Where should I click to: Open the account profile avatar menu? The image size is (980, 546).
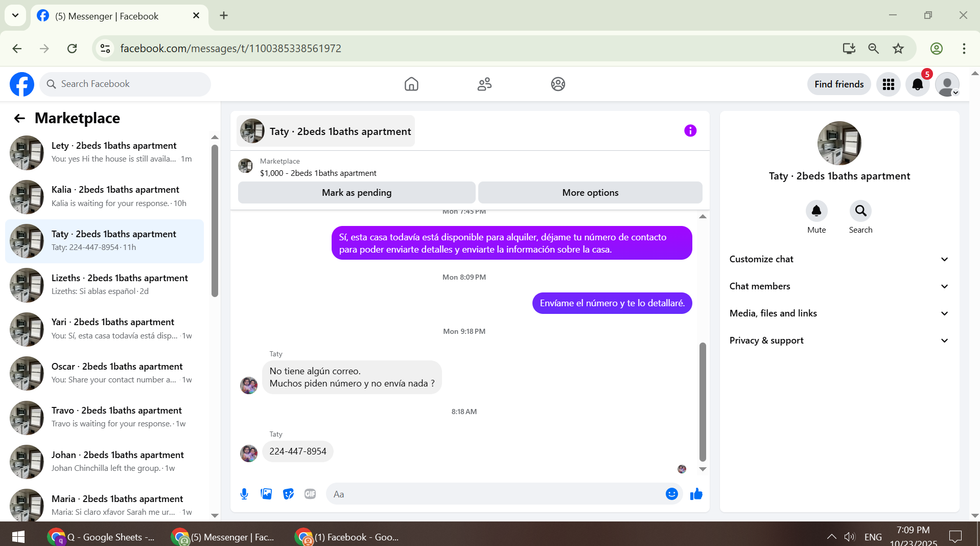click(x=947, y=84)
